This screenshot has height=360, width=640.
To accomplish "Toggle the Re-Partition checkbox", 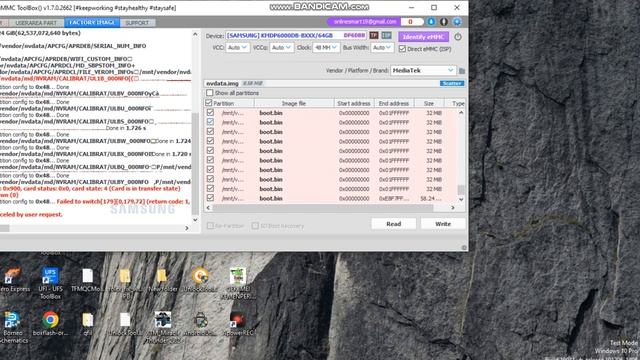I will (x=210, y=226).
